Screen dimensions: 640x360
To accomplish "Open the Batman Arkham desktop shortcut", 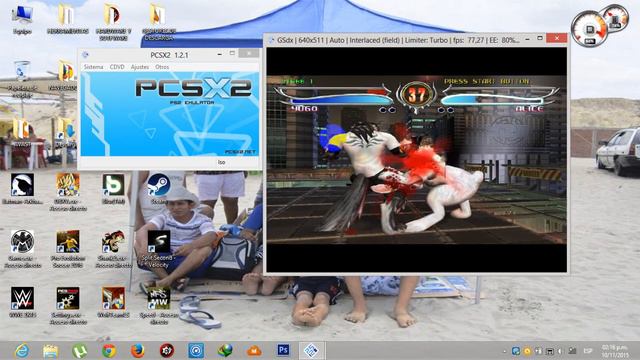I will [x=22, y=189].
